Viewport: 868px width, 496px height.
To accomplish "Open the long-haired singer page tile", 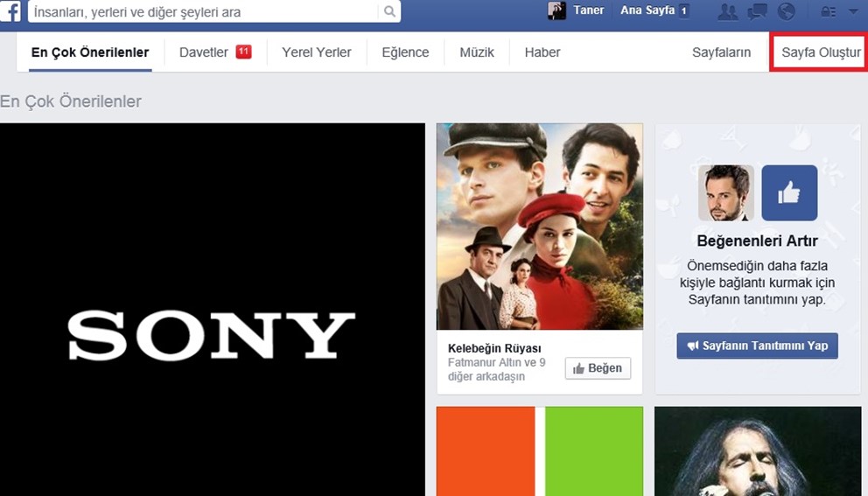I will click(757, 451).
